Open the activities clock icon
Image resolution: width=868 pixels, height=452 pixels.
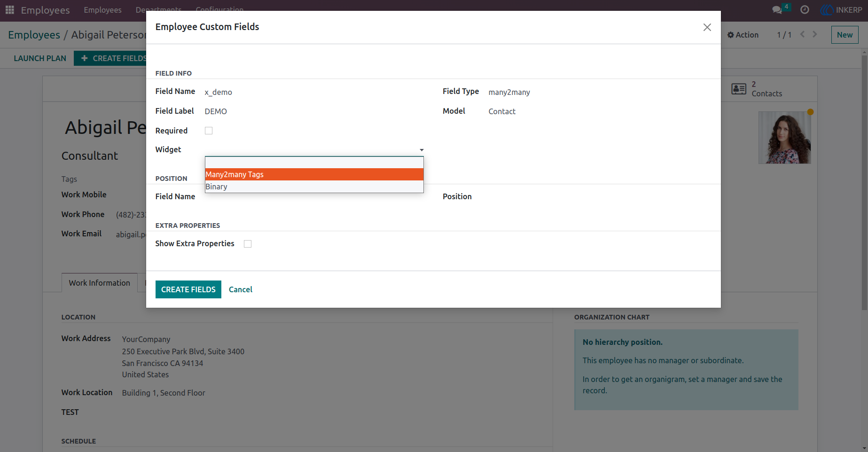(805, 10)
